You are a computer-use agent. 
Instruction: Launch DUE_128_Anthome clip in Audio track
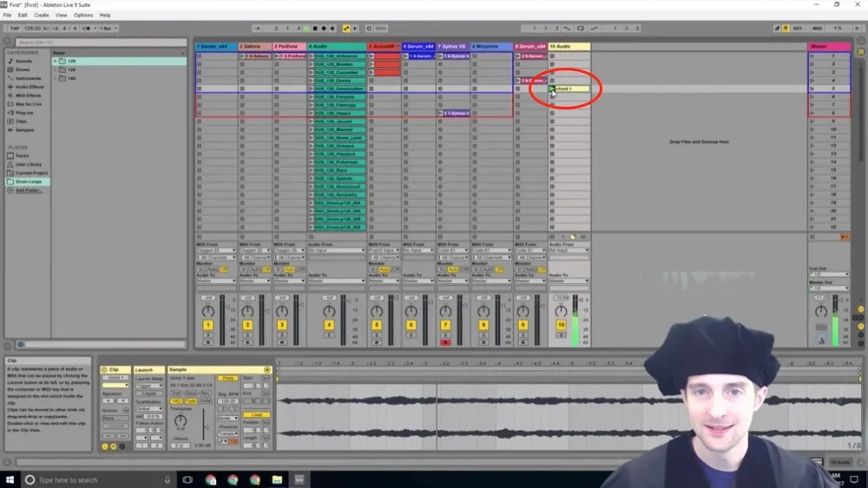[311, 56]
